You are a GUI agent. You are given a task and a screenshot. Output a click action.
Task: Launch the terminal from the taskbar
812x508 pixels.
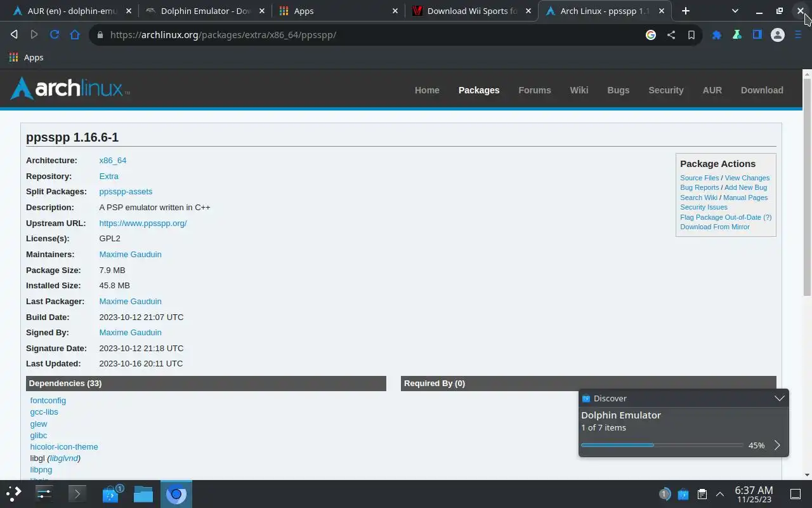[77, 493]
